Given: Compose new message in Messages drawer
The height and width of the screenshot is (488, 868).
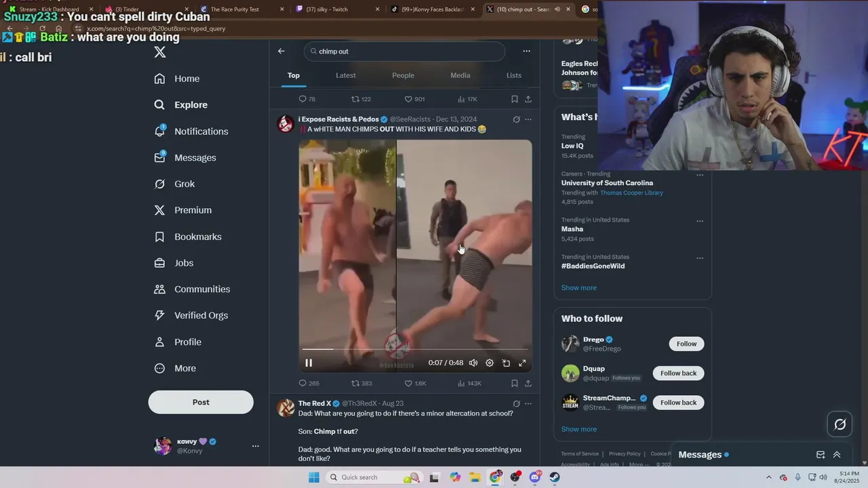Looking at the screenshot, I should tap(821, 455).
